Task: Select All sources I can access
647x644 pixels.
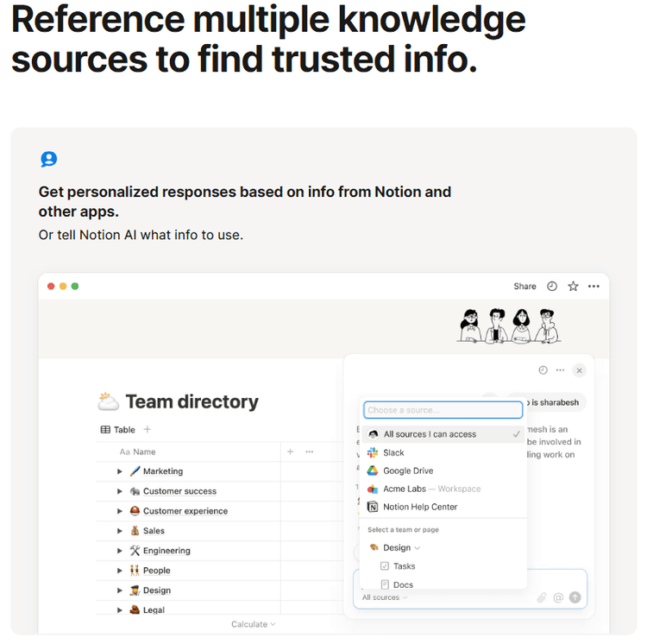Action: click(430, 434)
